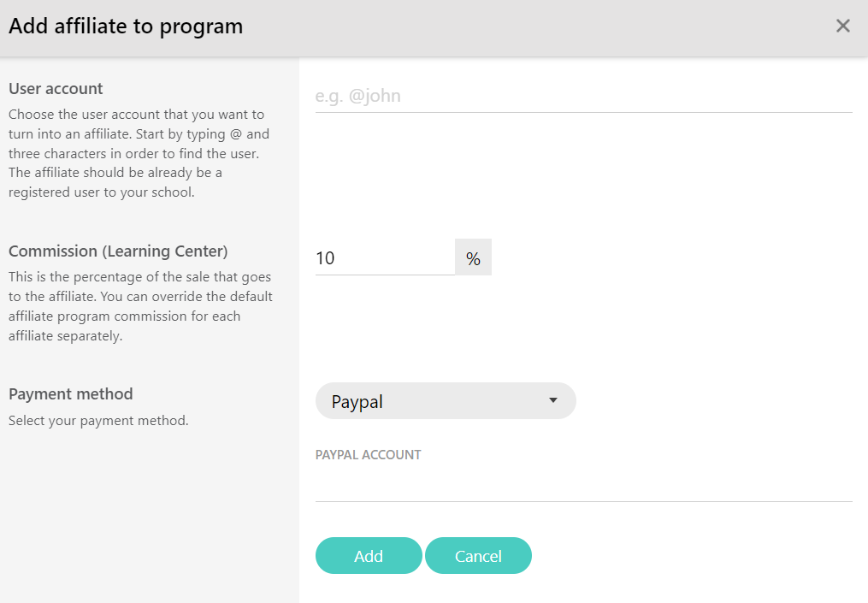
Task: Click the Add button
Action: (x=369, y=555)
